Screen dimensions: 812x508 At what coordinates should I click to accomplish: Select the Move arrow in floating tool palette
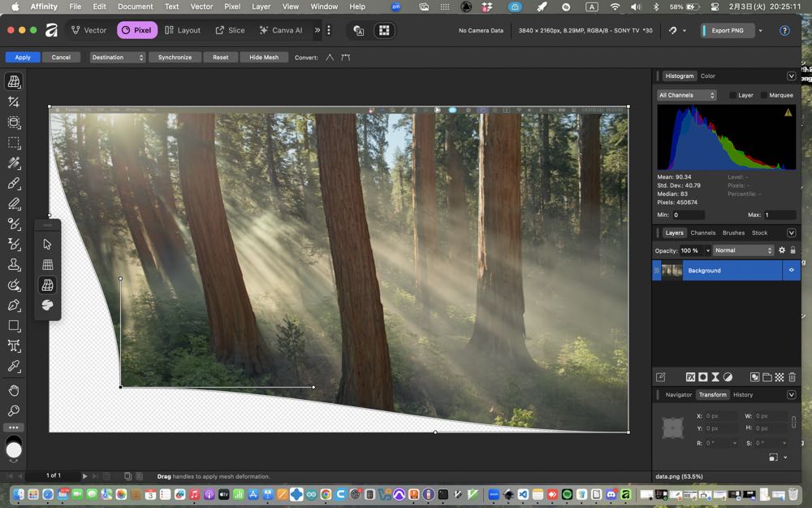point(47,244)
